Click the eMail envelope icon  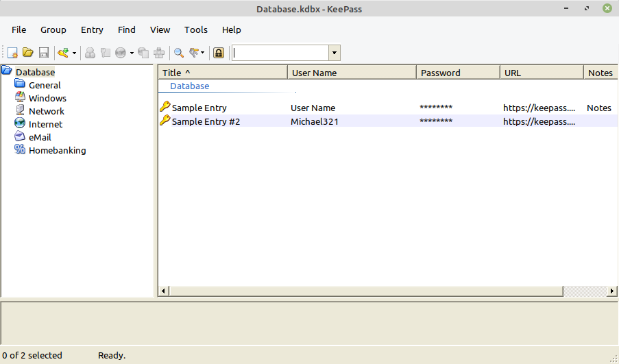point(20,136)
